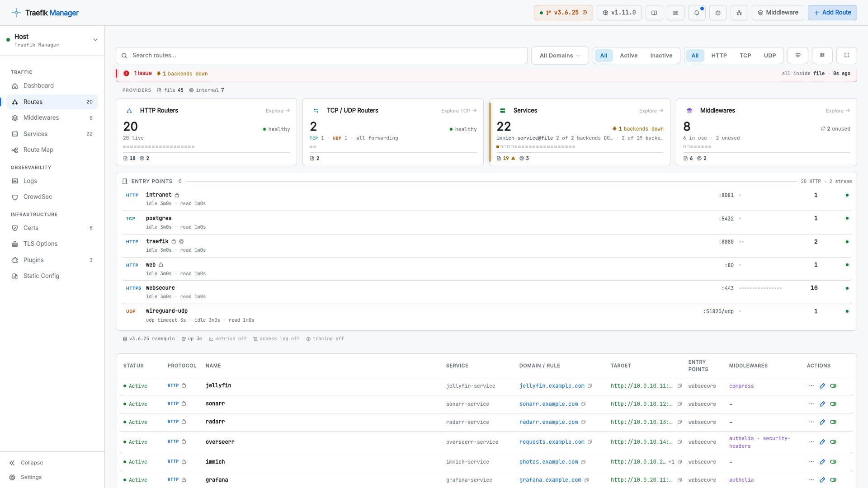This screenshot has width=868, height=488.
Task: Toggle the jellyfin route off
Action: click(833, 386)
